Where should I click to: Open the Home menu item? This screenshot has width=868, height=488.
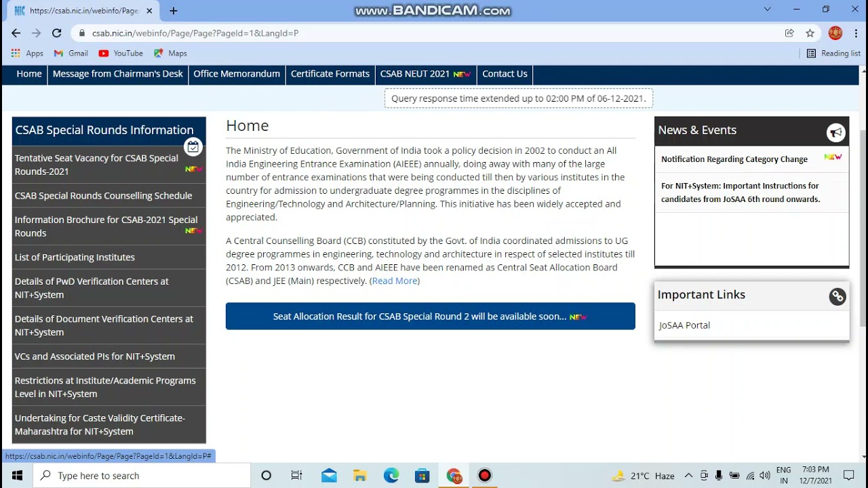tap(29, 74)
